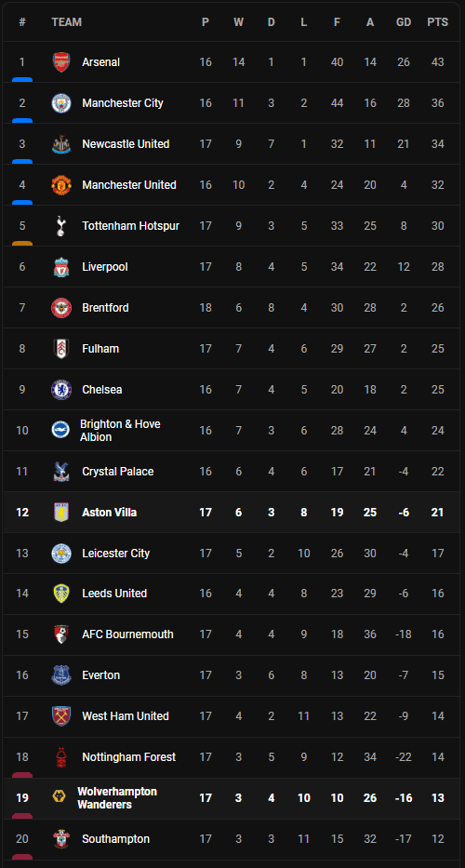Click the blue qualification marker under position 1
465x868 pixels.
pos(22,80)
